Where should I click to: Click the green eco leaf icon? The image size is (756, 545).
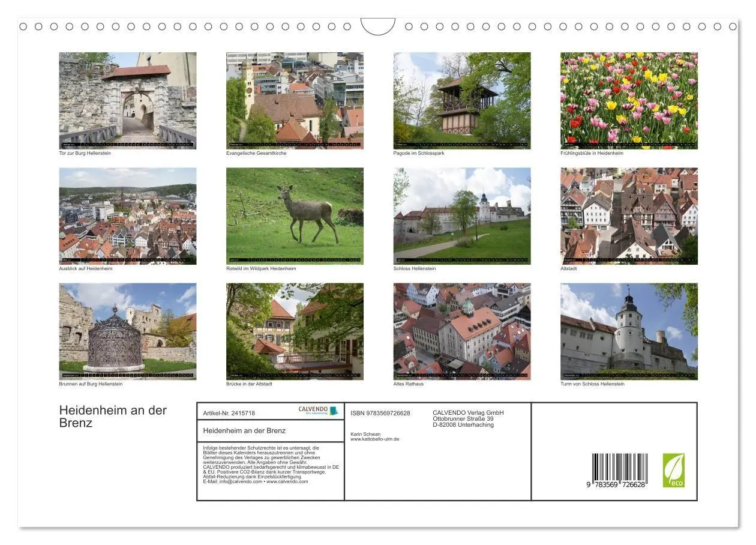pos(673,470)
